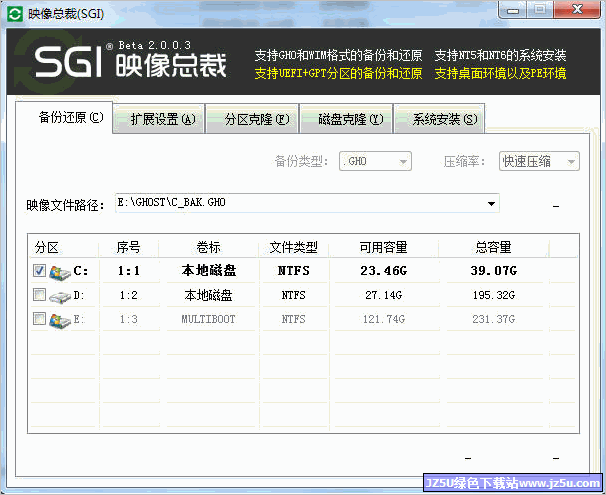Check the D: partition checkbox
This screenshot has height=495, width=606.
pos(39,294)
